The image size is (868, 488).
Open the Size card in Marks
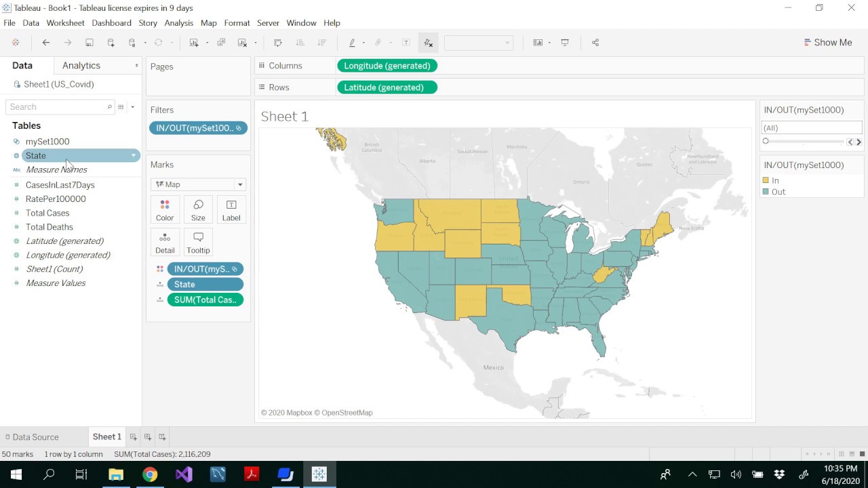[198, 210]
